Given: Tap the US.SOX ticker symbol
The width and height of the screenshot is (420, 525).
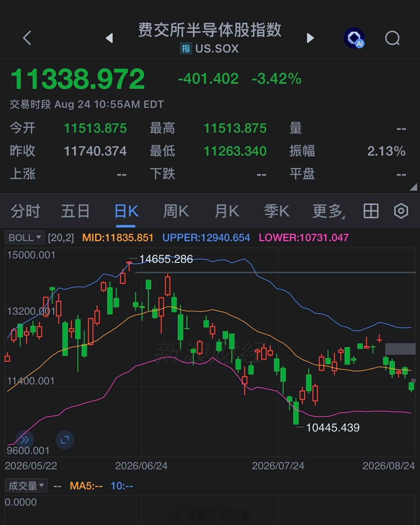Looking at the screenshot, I should pos(217,49).
